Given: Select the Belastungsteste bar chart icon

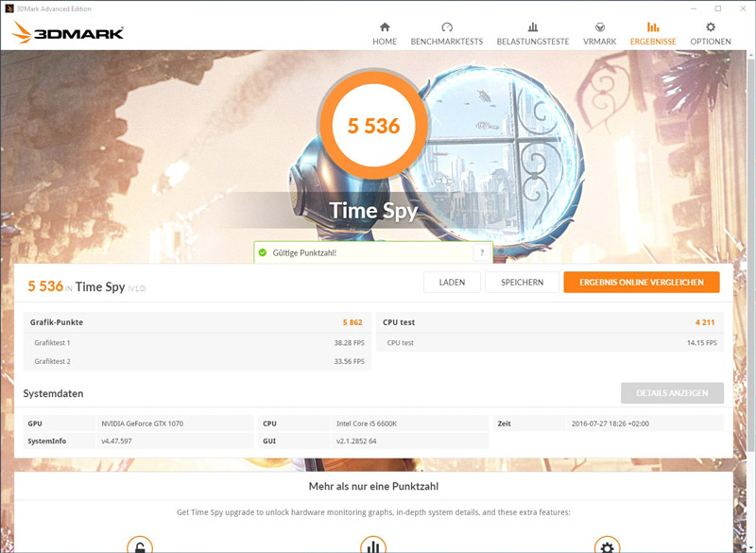Looking at the screenshot, I should [x=533, y=27].
